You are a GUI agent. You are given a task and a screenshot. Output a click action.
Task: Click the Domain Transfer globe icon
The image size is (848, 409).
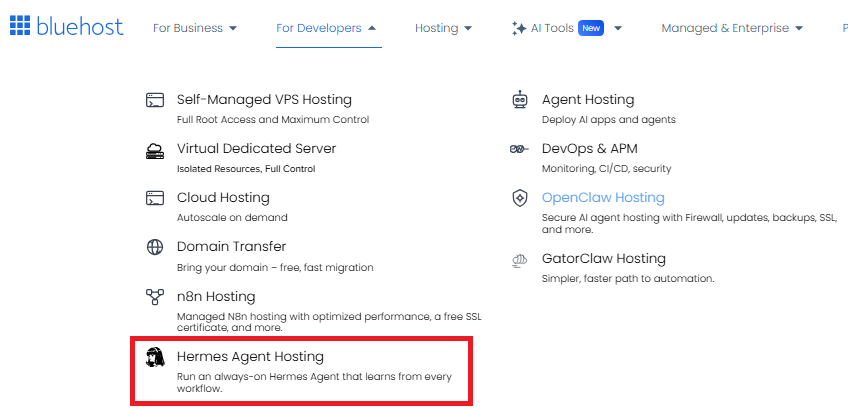[155, 247]
